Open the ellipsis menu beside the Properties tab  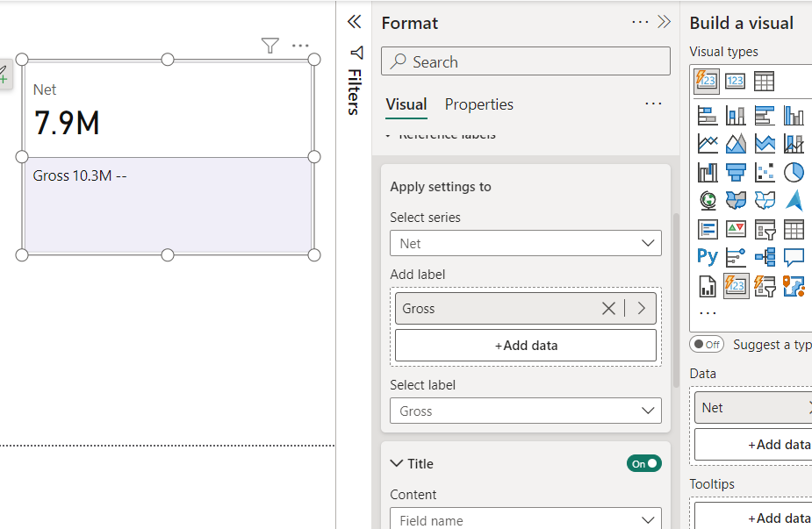click(653, 104)
